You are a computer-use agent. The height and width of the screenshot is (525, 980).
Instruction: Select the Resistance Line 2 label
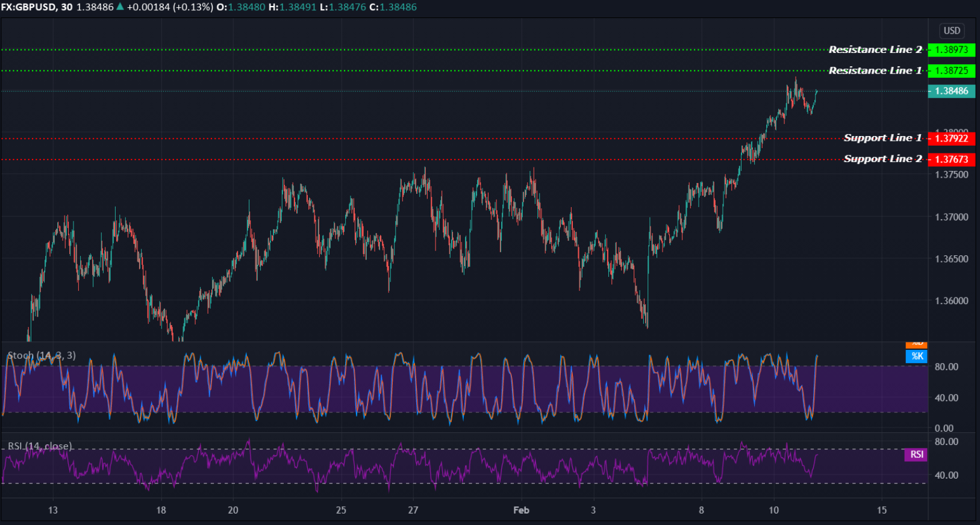pyautogui.click(x=875, y=49)
